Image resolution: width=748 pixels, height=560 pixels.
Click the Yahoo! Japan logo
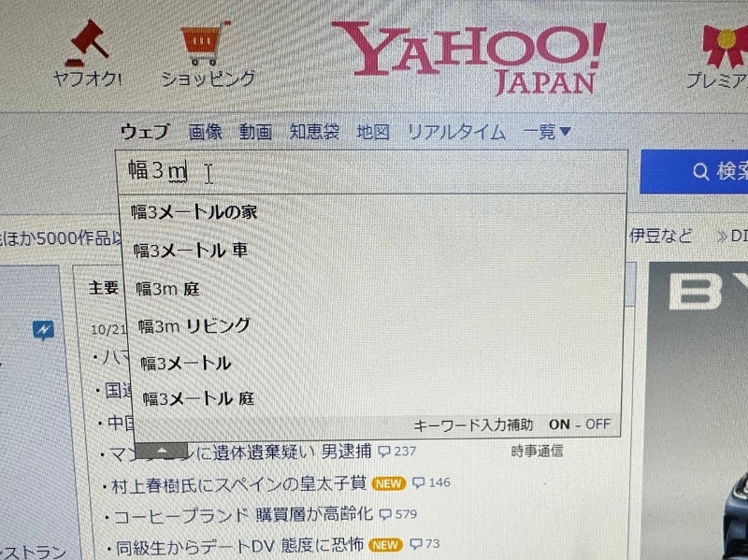(469, 57)
